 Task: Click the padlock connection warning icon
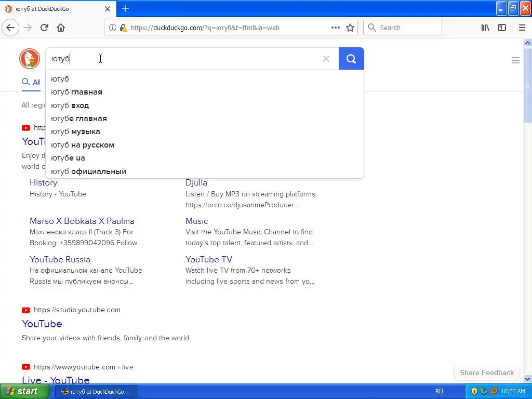(x=123, y=28)
